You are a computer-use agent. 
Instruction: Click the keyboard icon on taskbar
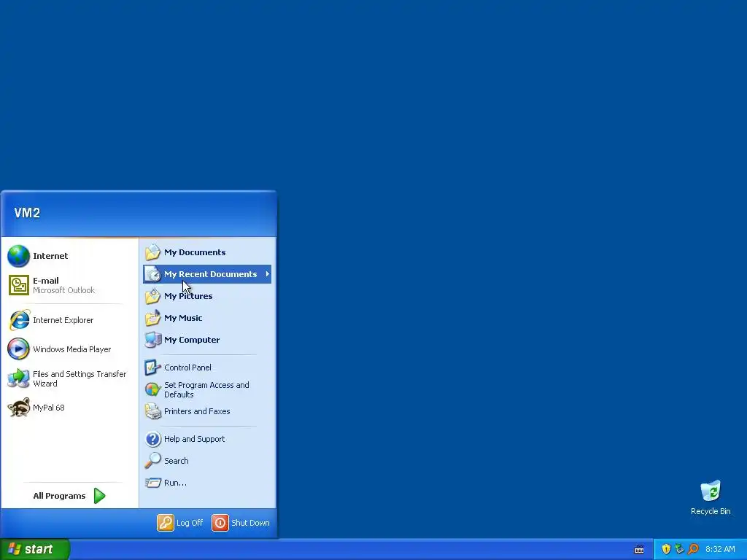639,550
